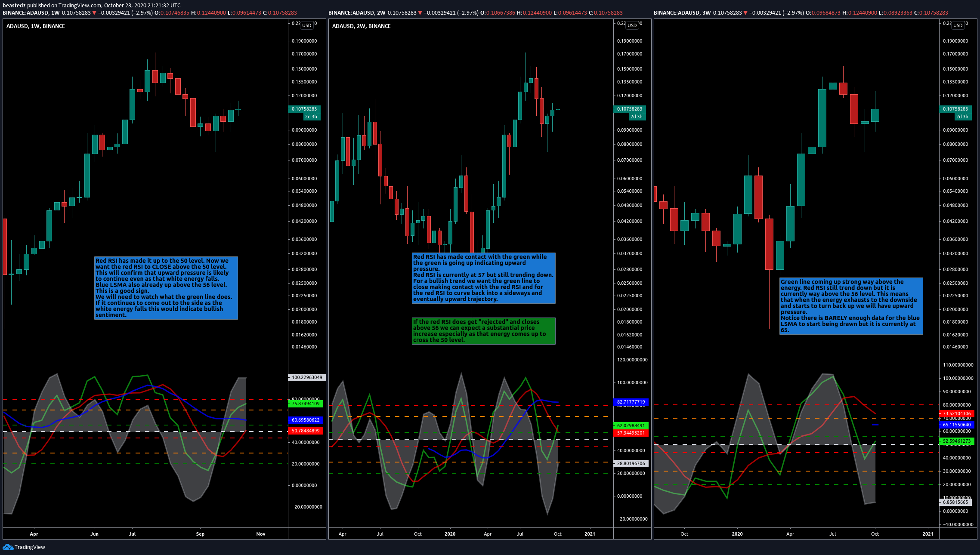Click 'Jun' on the 1W time axis

(x=94, y=534)
